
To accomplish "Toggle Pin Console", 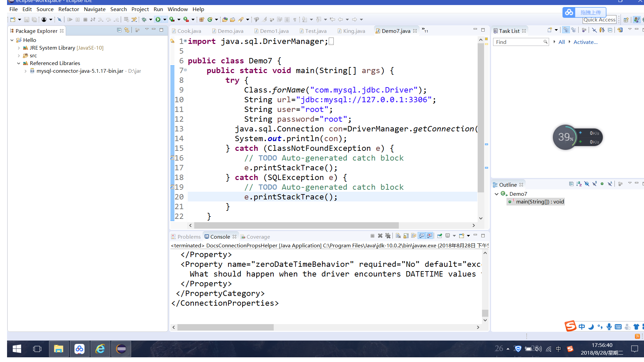I will pos(439,236).
